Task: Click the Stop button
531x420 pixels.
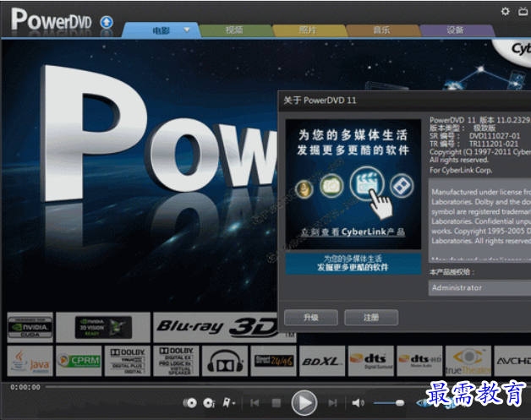Action: point(276,403)
